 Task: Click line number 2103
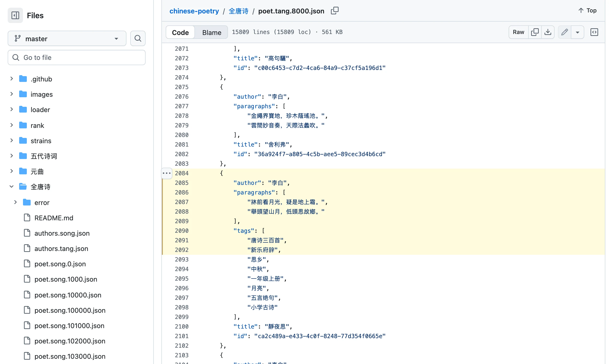(182, 355)
